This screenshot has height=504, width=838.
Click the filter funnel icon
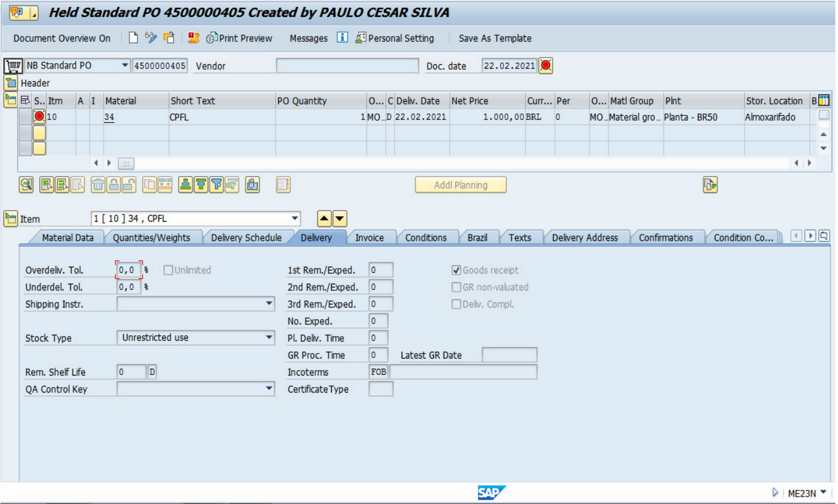click(x=217, y=185)
